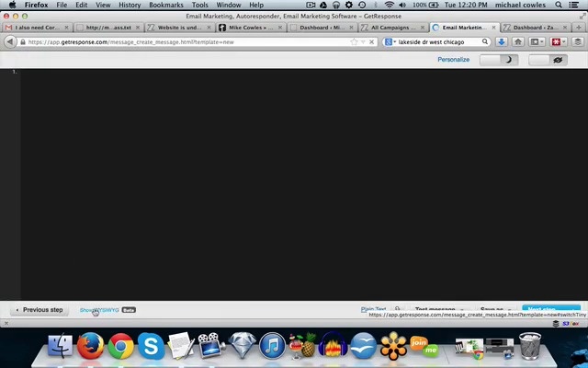Screen dimensions: 588x368
Task: Toggle the hidden-eye preview switch
Action: coord(548,60)
